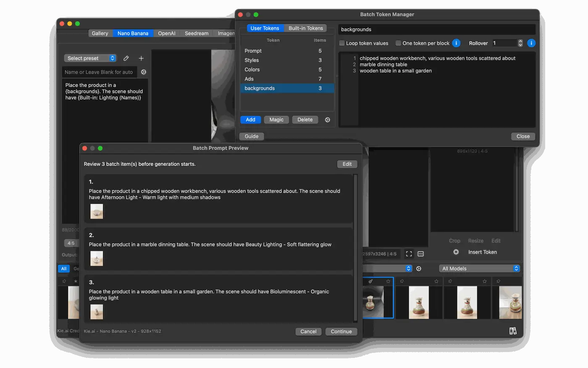
Task: Click the Close button in Batch Token Manager
Action: click(523, 136)
